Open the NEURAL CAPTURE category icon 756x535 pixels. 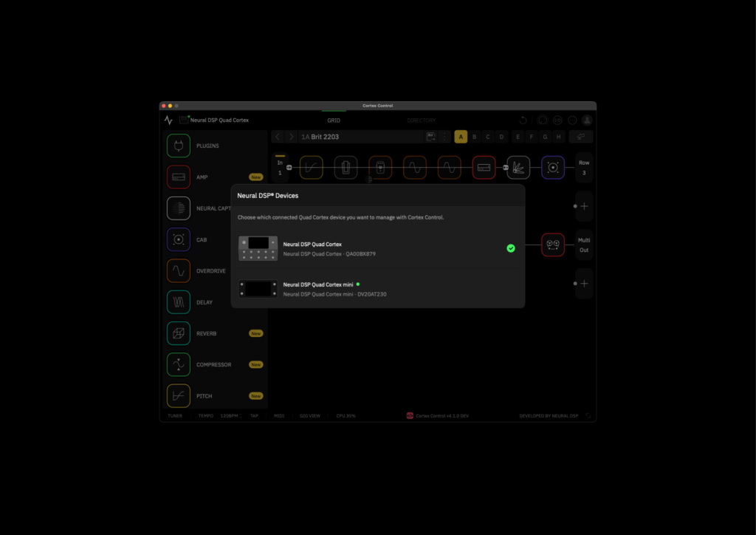coord(179,208)
